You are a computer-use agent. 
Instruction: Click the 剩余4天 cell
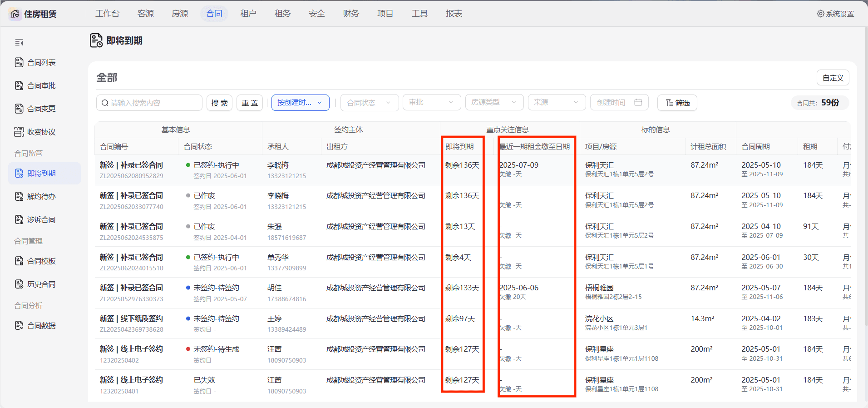pyautogui.click(x=458, y=257)
